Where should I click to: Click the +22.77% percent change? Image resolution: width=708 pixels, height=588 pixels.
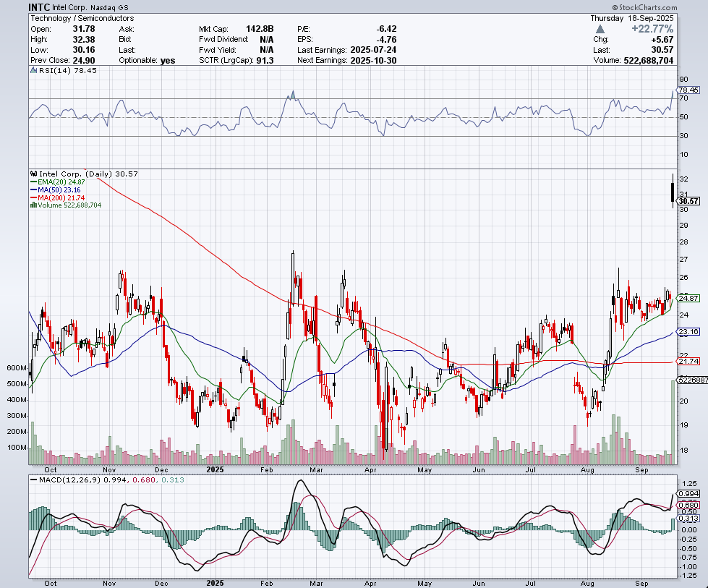pos(652,29)
